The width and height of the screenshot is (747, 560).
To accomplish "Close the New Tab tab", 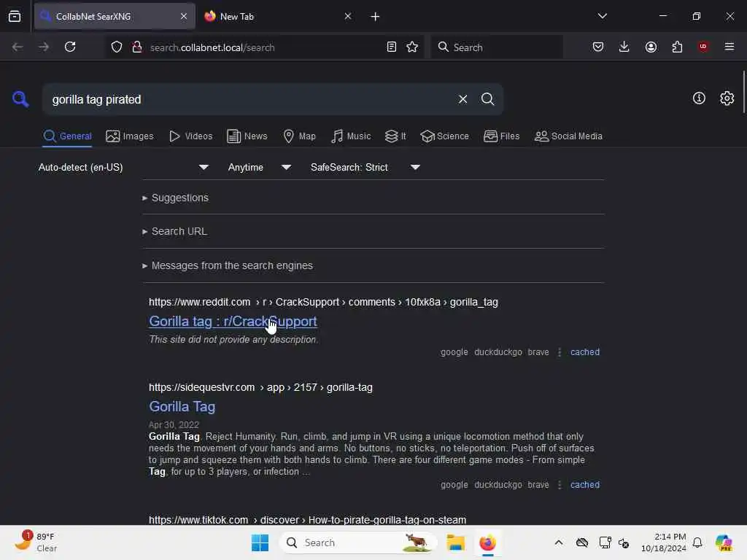I will pos(348,16).
